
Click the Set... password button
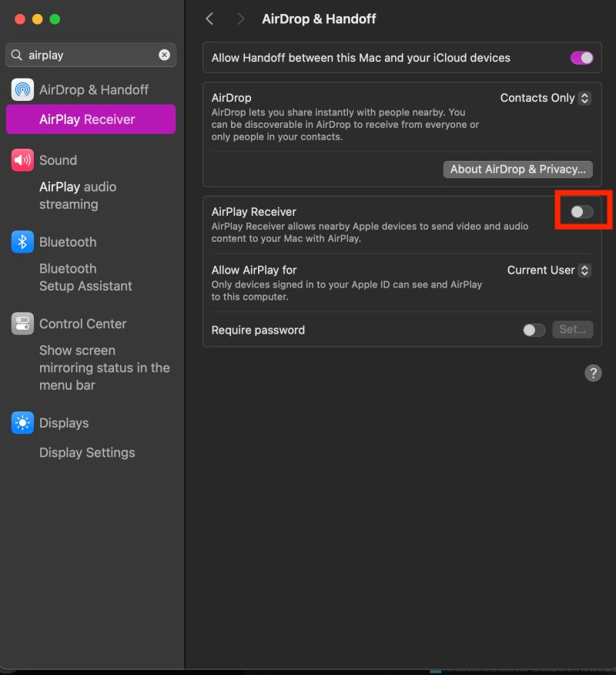pos(573,330)
